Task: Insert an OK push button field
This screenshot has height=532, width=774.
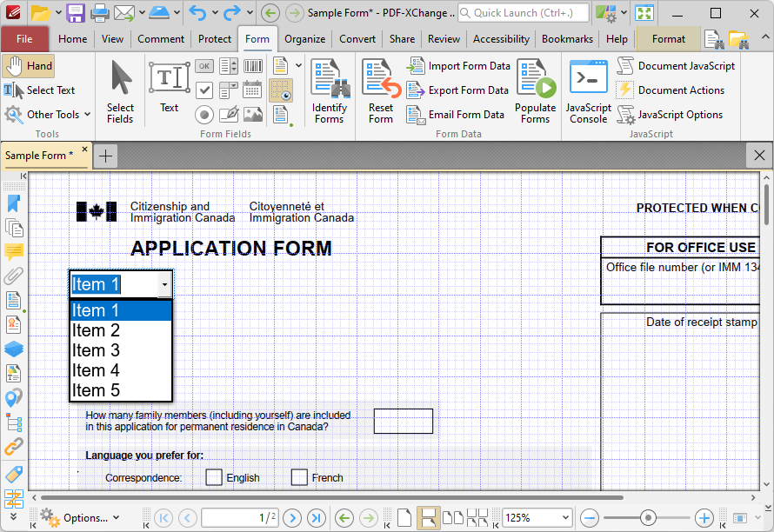Action: coord(204,66)
